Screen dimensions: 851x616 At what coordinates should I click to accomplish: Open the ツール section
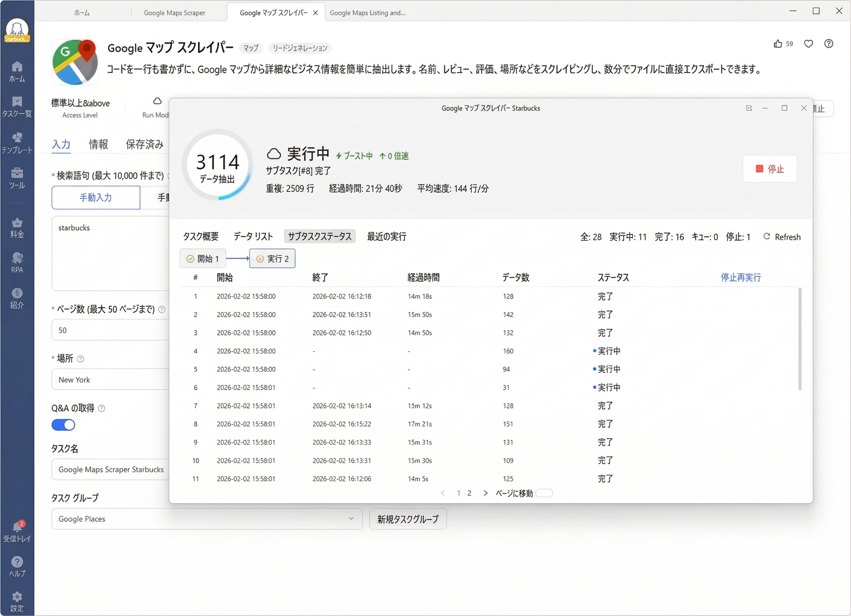[x=17, y=177]
